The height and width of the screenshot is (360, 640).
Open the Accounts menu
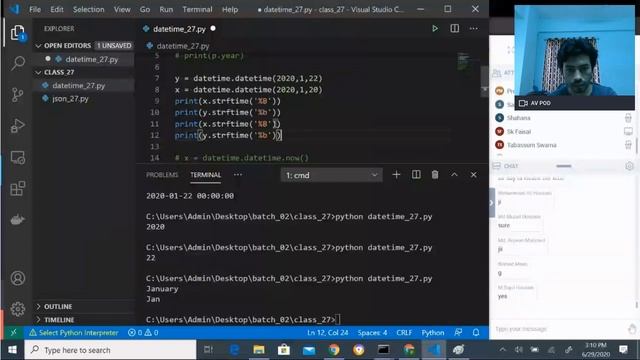(x=18, y=278)
